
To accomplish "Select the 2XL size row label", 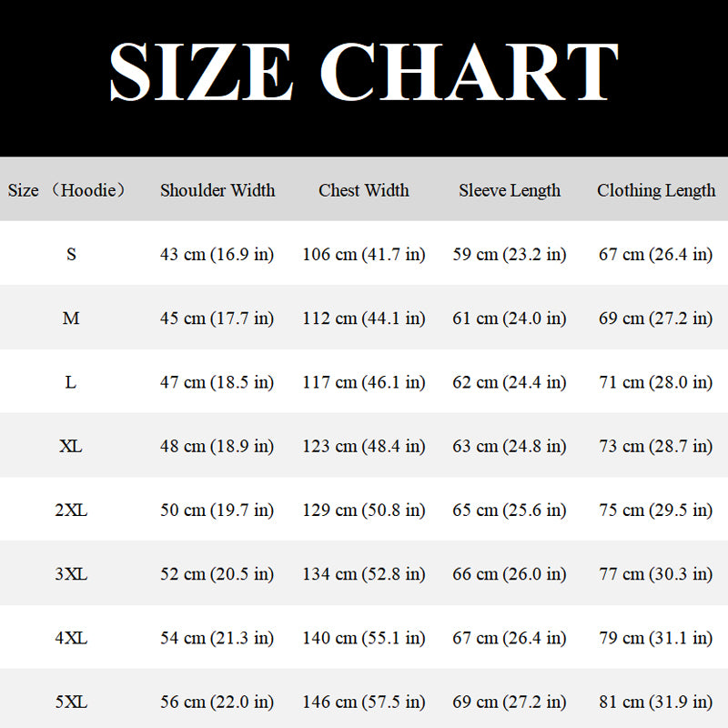I will click(71, 511).
